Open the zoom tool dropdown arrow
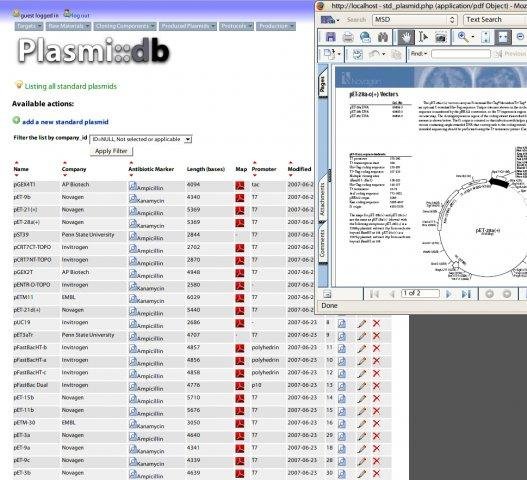527x480 pixels. pyautogui.click(x=473, y=37)
